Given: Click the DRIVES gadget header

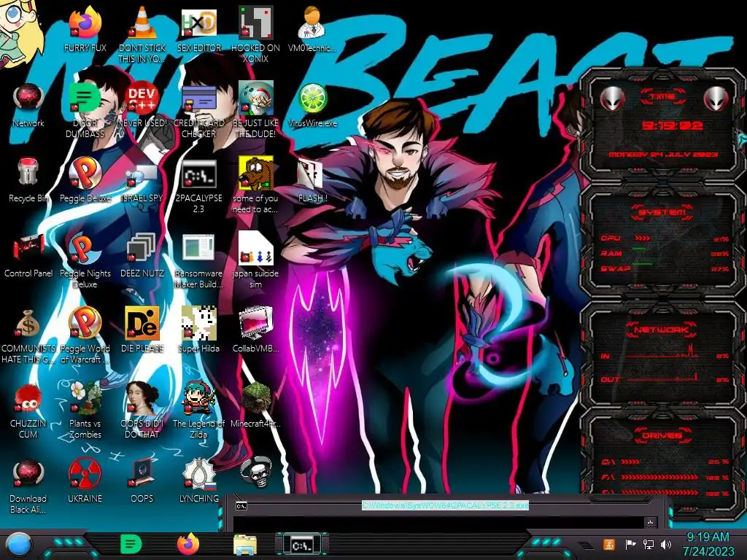Looking at the screenshot, I should point(662,435).
